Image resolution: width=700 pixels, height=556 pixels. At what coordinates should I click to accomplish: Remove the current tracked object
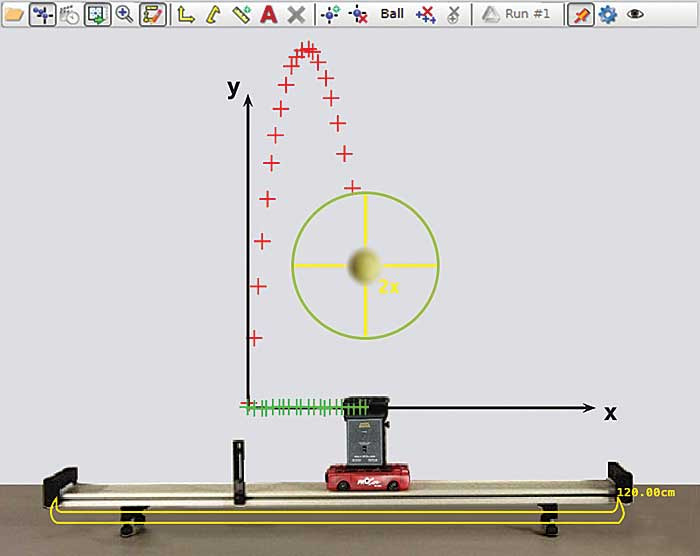click(358, 14)
